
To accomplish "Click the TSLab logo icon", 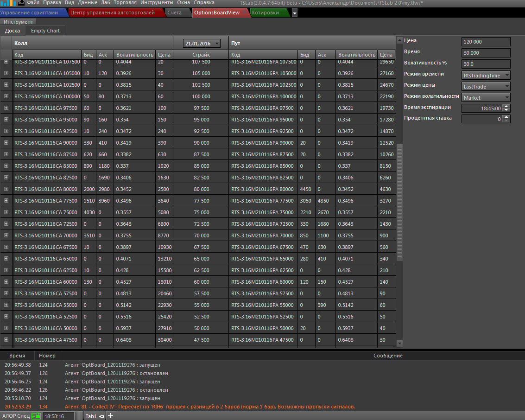I will (x=8, y=3).
